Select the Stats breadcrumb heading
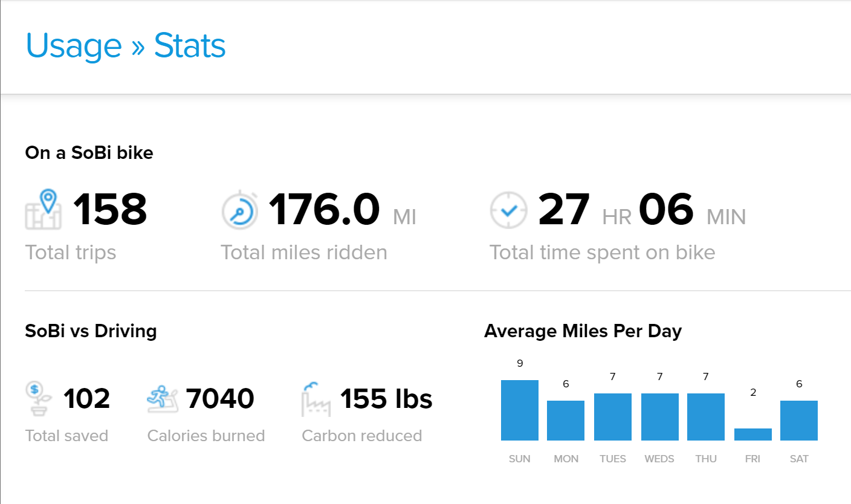The image size is (851, 504). point(190,45)
